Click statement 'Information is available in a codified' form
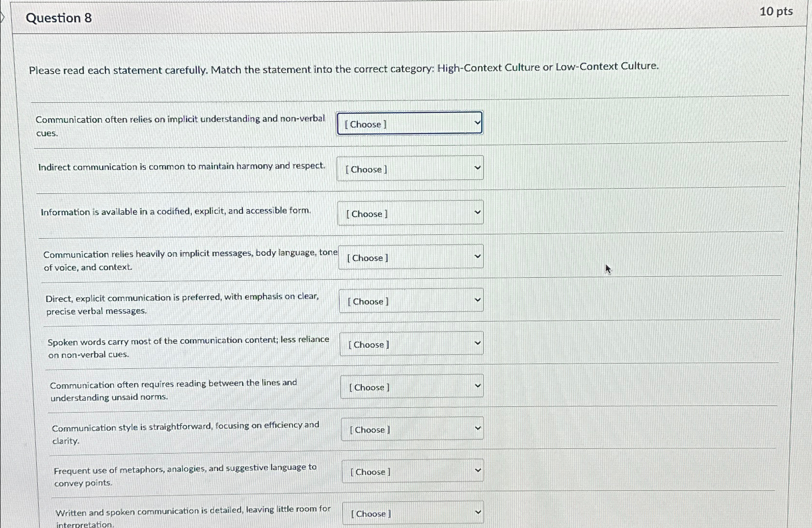 (176, 211)
